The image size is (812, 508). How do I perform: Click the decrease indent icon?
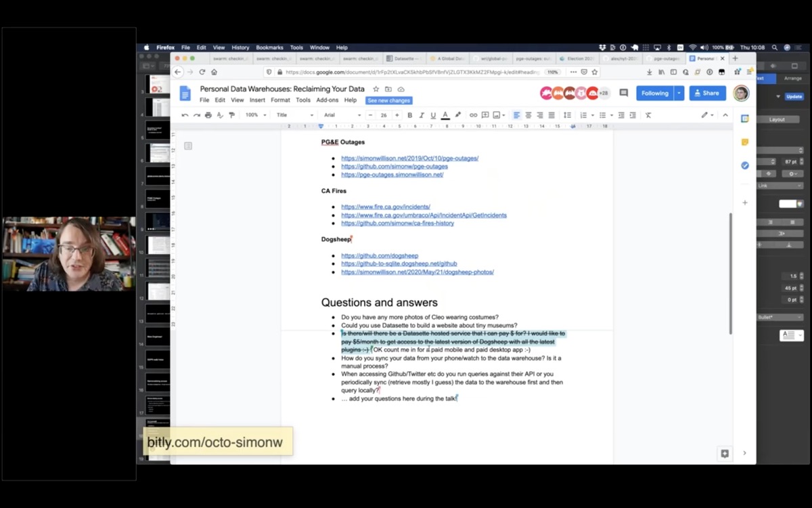point(621,115)
